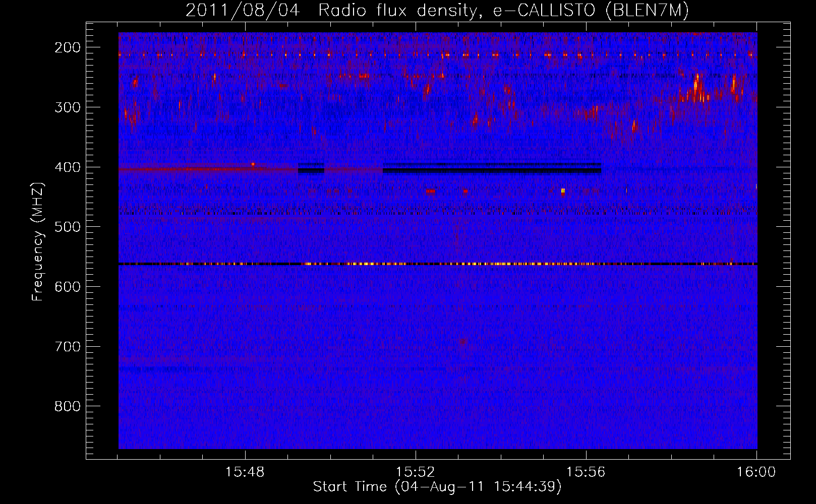Screen dimensions: 816x504
Task: Click the 16:00 time tick label
Action: [756, 472]
